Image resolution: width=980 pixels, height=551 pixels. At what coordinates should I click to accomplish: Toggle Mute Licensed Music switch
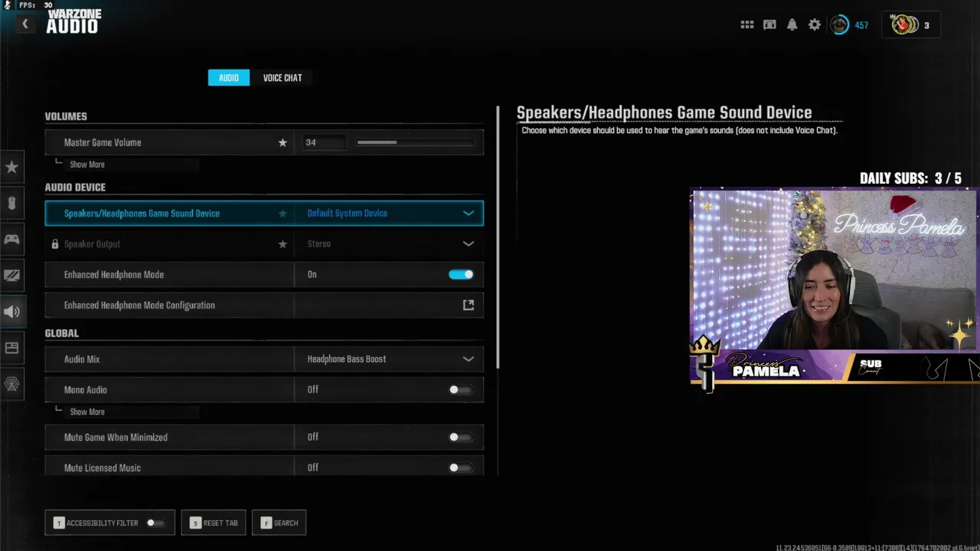[x=460, y=468]
